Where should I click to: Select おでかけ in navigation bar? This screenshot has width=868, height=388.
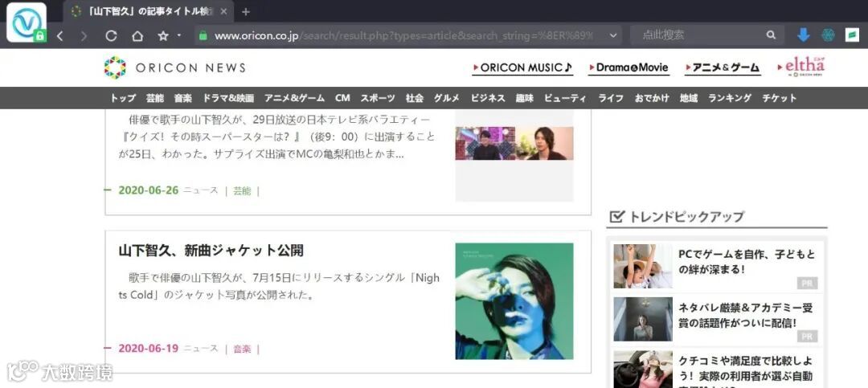[x=652, y=98]
